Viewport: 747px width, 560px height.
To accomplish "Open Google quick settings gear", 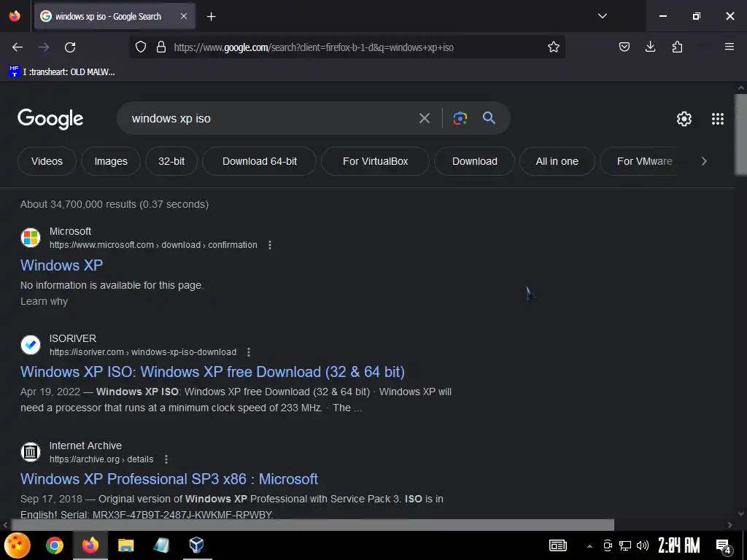I will coord(684,119).
